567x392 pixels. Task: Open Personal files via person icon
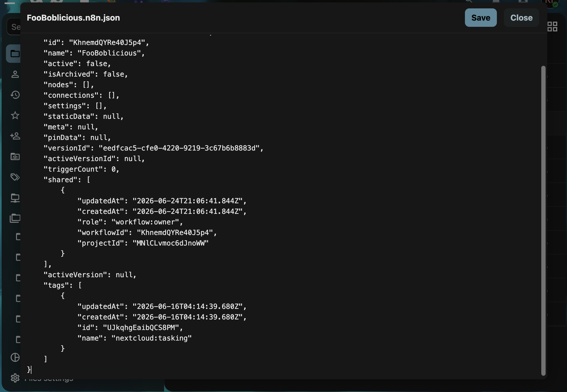pyautogui.click(x=15, y=74)
